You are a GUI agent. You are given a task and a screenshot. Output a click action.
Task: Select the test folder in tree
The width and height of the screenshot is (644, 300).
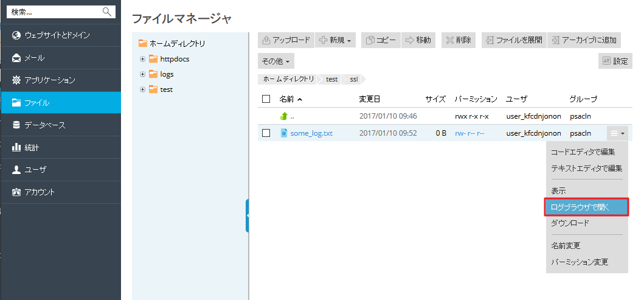coord(167,89)
